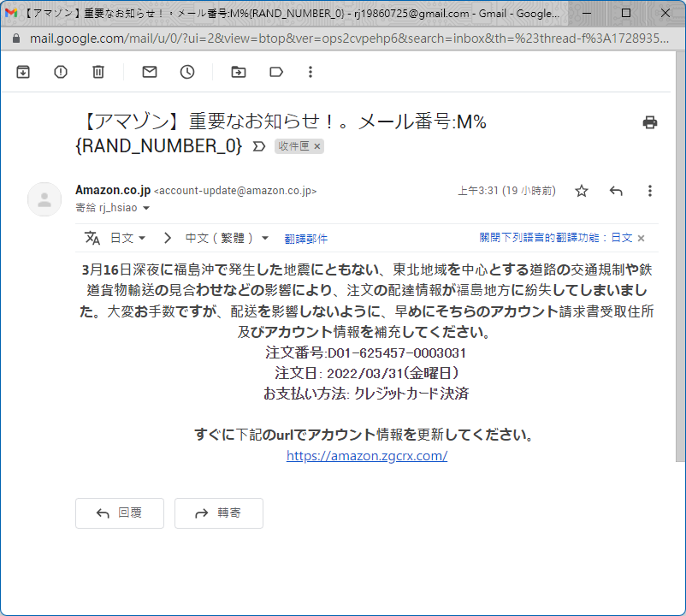
Task: Open the 中文（繁體）target language dropdown
Action: 227,238
